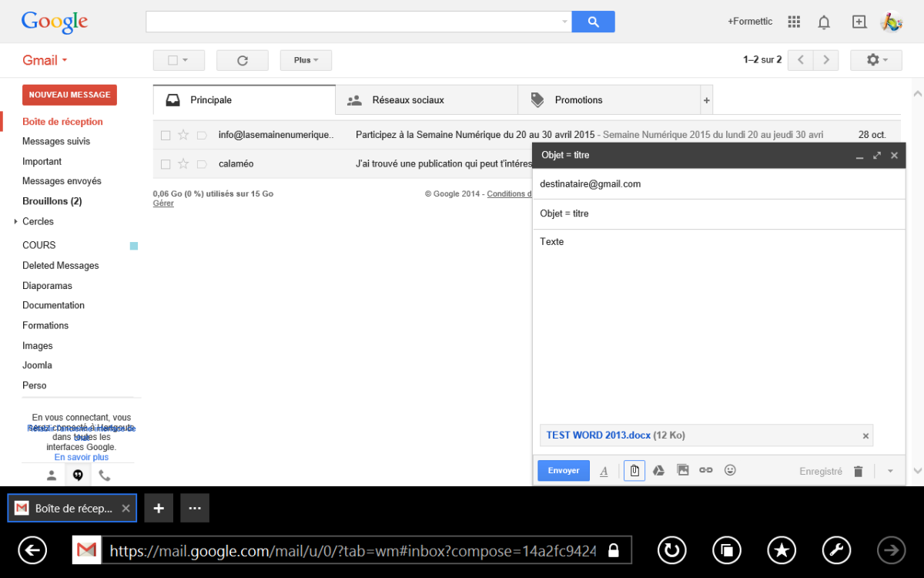Remove the TEST WORD 2013.docx attachment
The width and height of the screenshot is (924, 578).
tap(865, 436)
